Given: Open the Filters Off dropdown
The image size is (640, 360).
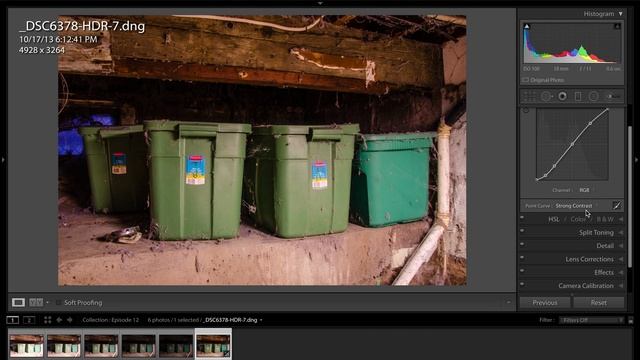Looking at the screenshot, I should point(591,320).
